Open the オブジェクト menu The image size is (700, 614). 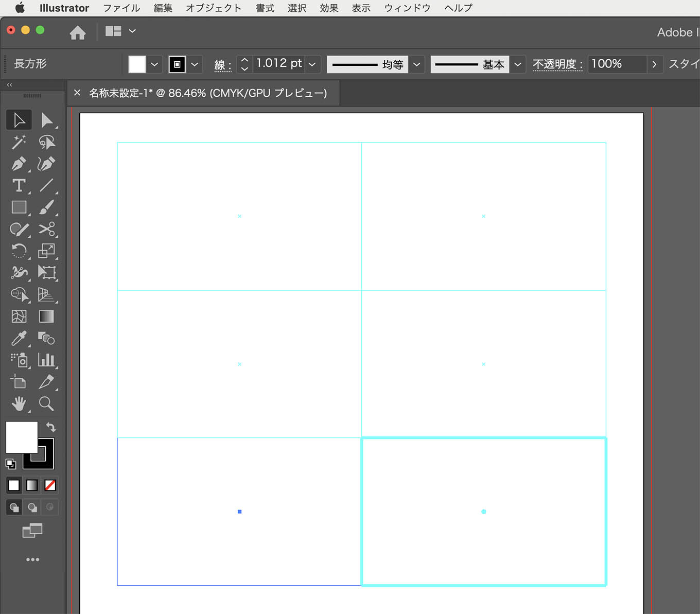pos(214,8)
